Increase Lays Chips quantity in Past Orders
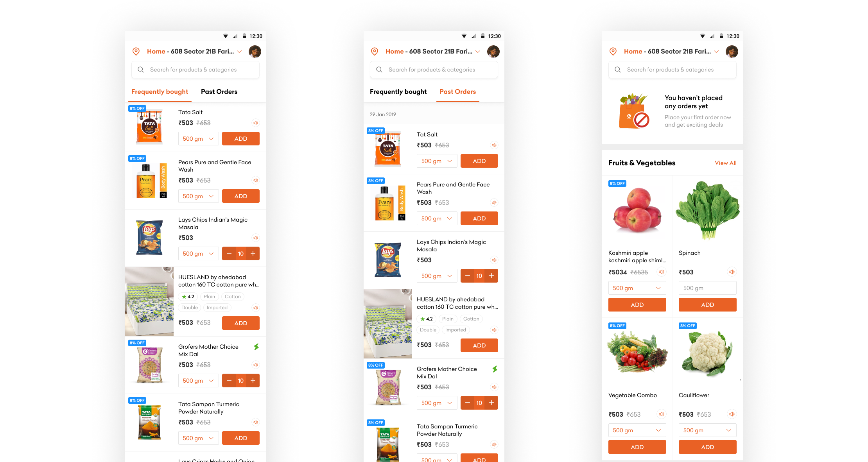Screen dimensions: 868x462 (491, 276)
